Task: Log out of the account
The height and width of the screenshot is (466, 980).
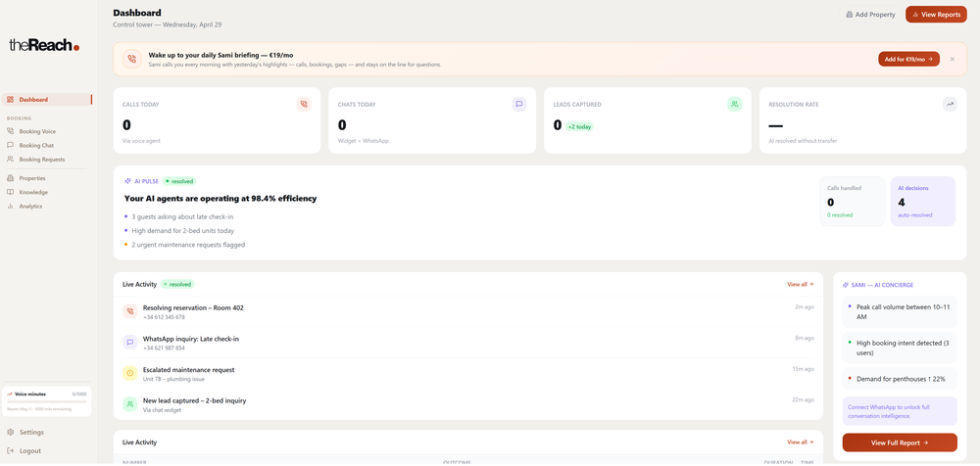Action: [30, 451]
